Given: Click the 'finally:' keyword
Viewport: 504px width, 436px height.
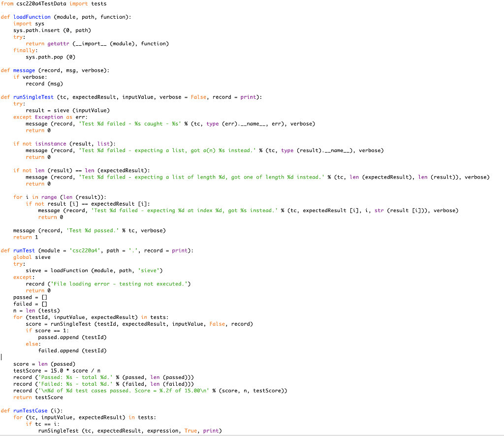Looking at the screenshot, I should pyautogui.click(x=26, y=51).
